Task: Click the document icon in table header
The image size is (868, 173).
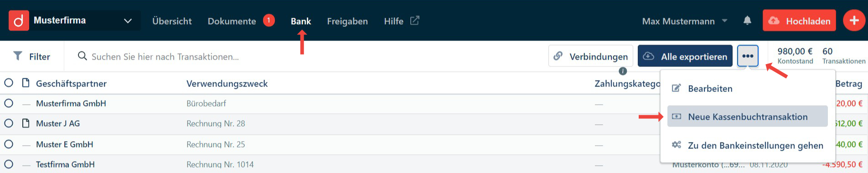Action: click(26, 83)
